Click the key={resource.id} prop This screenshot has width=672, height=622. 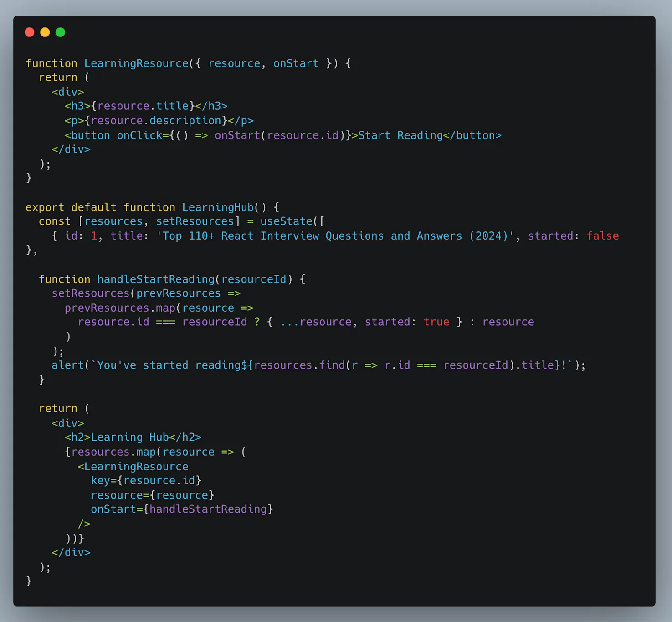146,480
